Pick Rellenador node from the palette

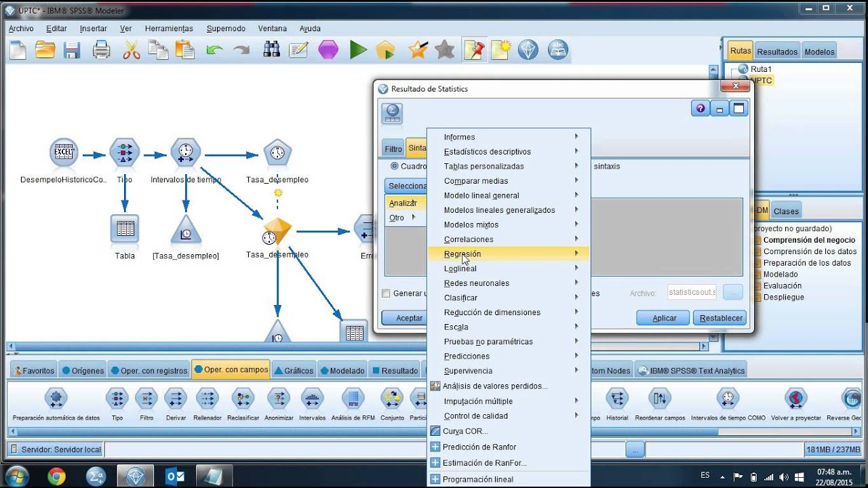208,399
